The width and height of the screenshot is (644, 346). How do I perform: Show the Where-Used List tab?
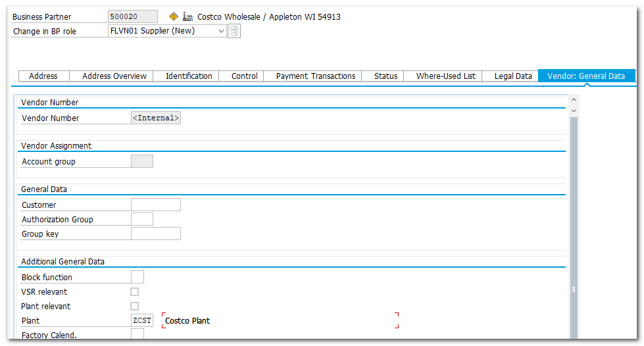[x=446, y=76]
